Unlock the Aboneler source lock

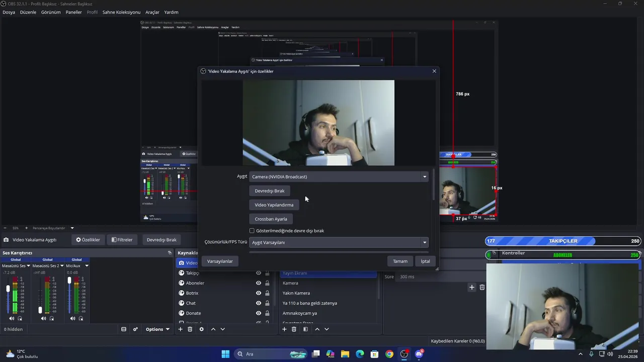click(267, 283)
